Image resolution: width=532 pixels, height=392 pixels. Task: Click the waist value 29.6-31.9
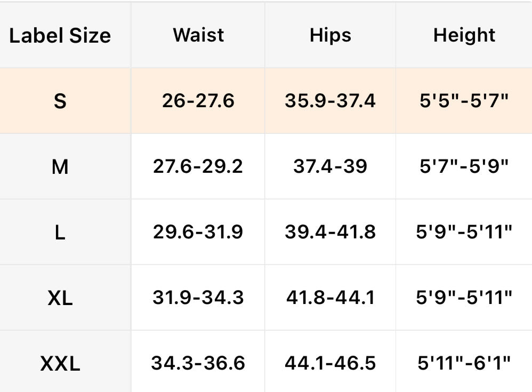coord(198,232)
